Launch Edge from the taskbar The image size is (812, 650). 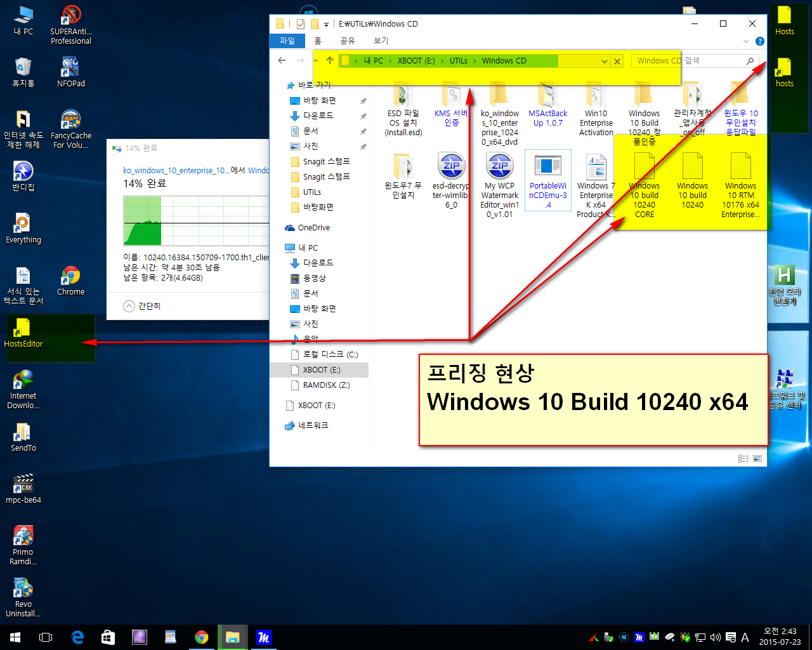click(x=77, y=637)
